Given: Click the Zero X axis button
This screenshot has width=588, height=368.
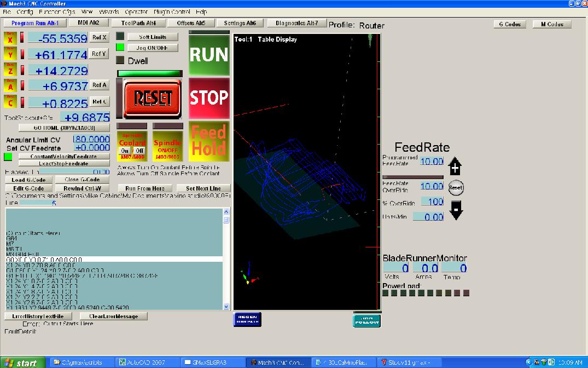Looking at the screenshot, I should click(10, 38).
